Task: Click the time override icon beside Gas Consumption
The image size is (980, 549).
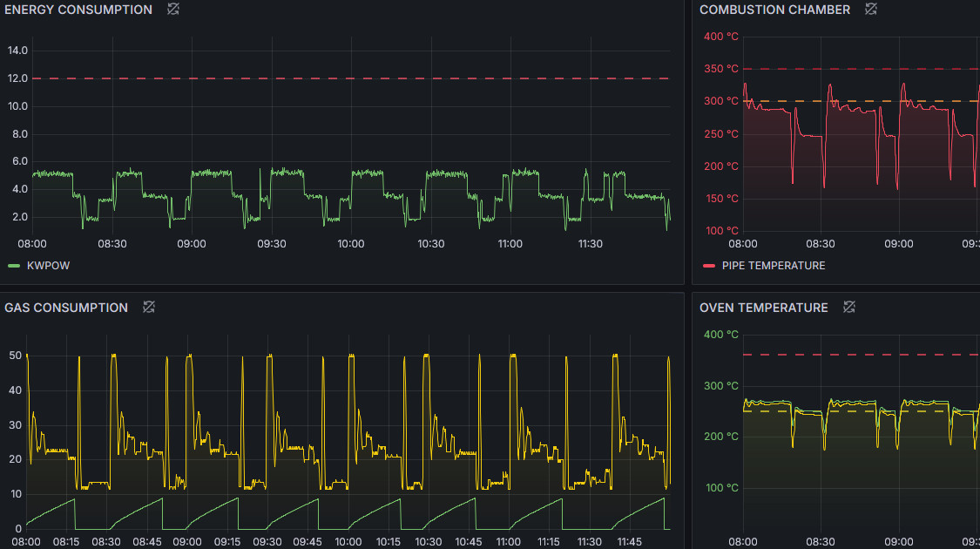Action: [149, 307]
